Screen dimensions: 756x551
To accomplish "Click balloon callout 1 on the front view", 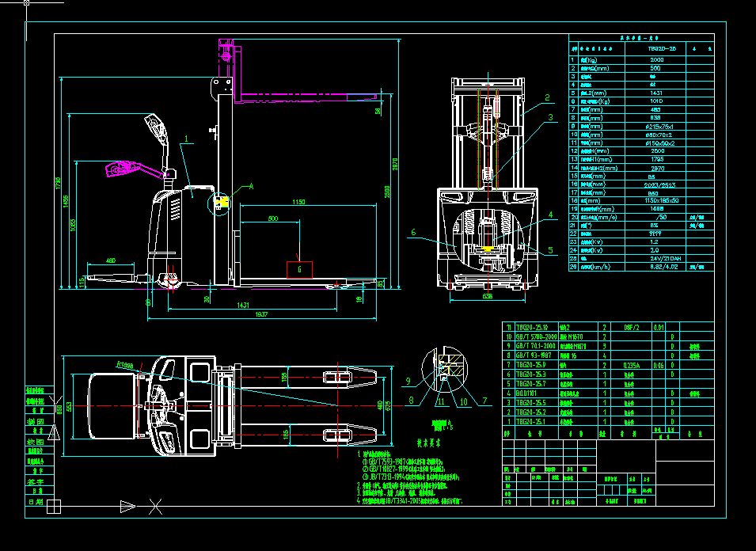I will tap(187, 140).
